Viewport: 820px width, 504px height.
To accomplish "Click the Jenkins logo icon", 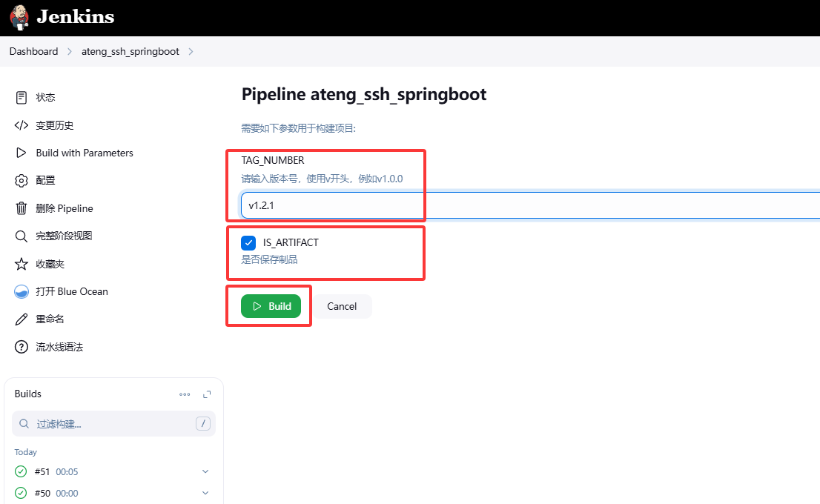I will pos(19,16).
